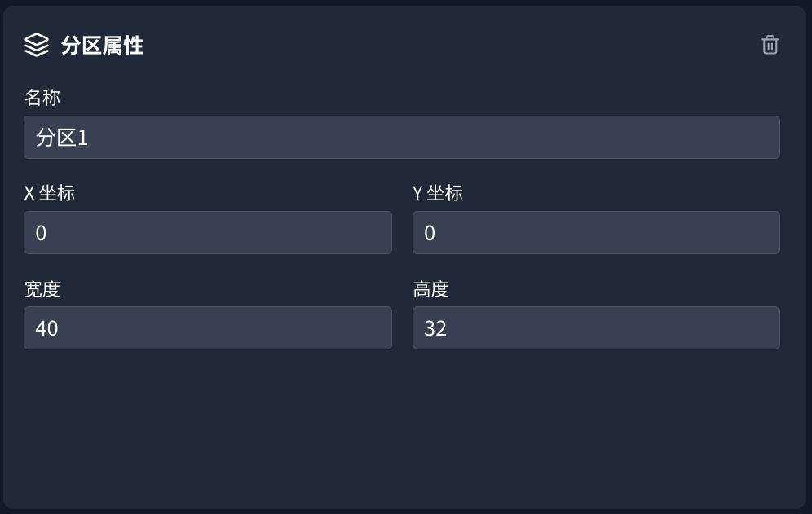This screenshot has height=514, width=812.
Task: Click the 名称 label
Action: [42, 98]
